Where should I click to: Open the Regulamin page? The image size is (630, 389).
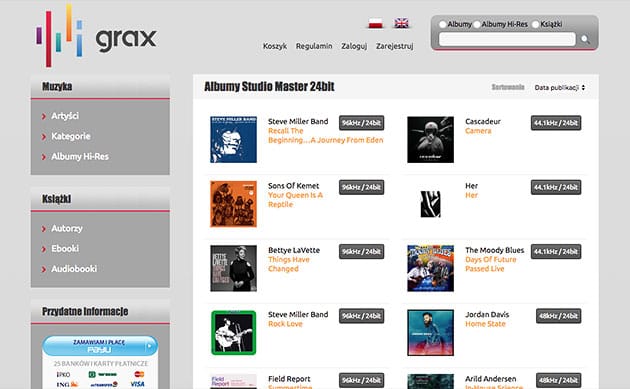pos(314,46)
